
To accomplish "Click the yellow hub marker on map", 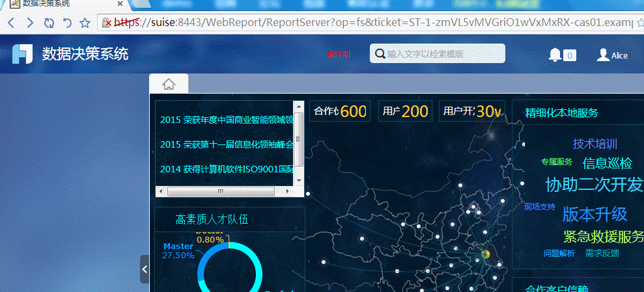I will pyautogui.click(x=486, y=254).
